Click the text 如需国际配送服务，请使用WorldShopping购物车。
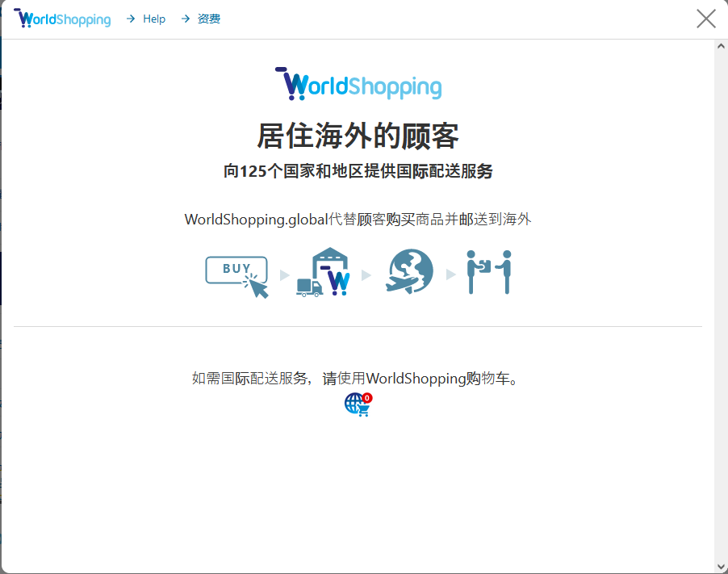 (x=355, y=379)
